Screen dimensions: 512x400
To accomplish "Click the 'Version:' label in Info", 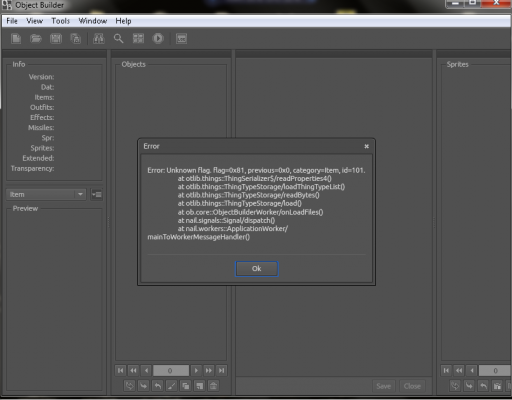I will [41, 77].
